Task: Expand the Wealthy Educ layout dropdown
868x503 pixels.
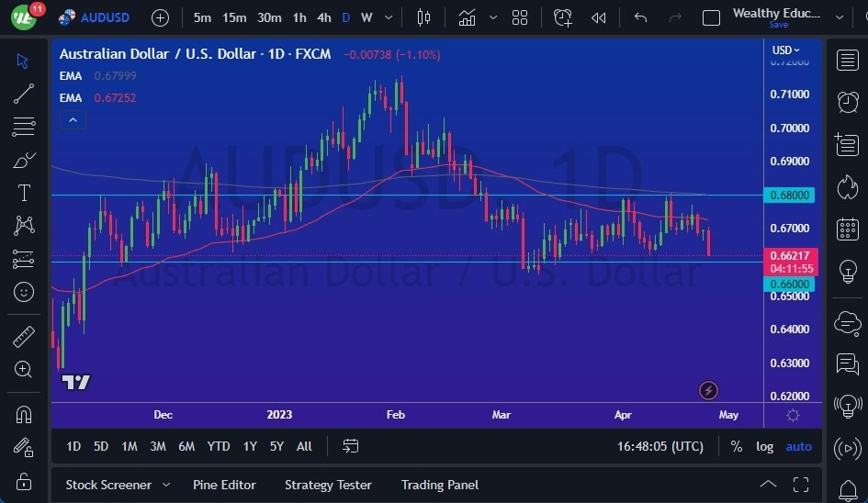Action: pos(840,17)
